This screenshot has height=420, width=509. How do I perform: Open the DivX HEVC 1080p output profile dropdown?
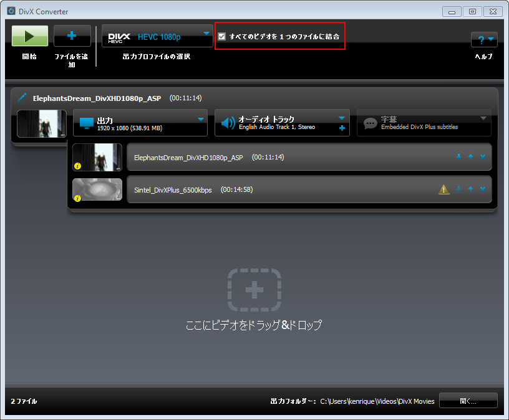pos(157,36)
